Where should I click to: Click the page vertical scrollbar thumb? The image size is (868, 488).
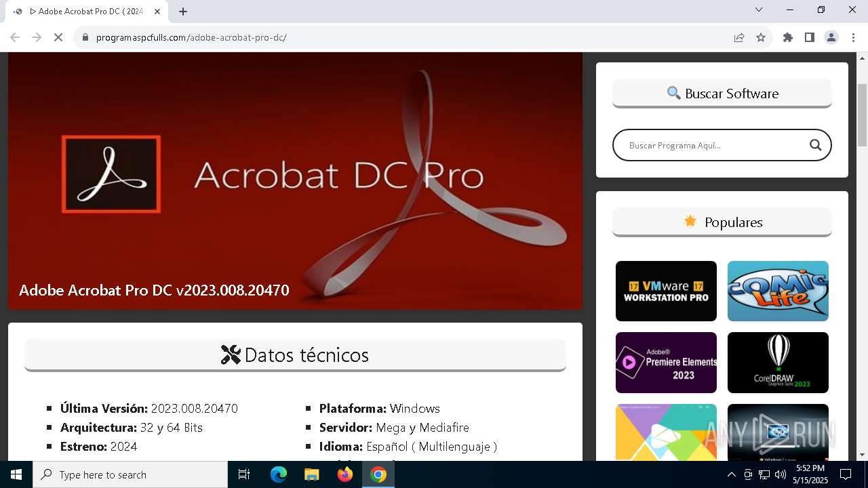point(862,114)
